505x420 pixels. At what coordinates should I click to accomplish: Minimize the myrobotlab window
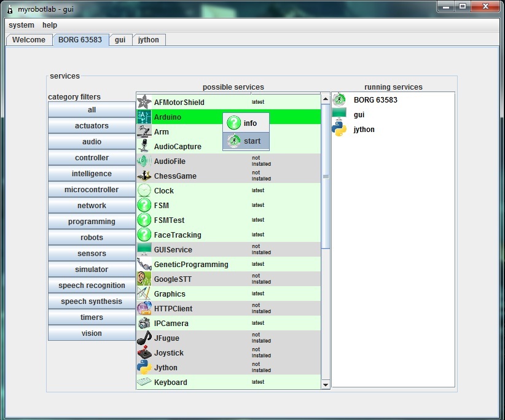click(x=446, y=6)
